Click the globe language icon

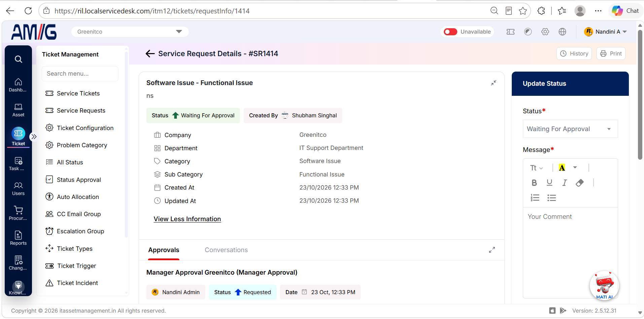tap(562, 32)
